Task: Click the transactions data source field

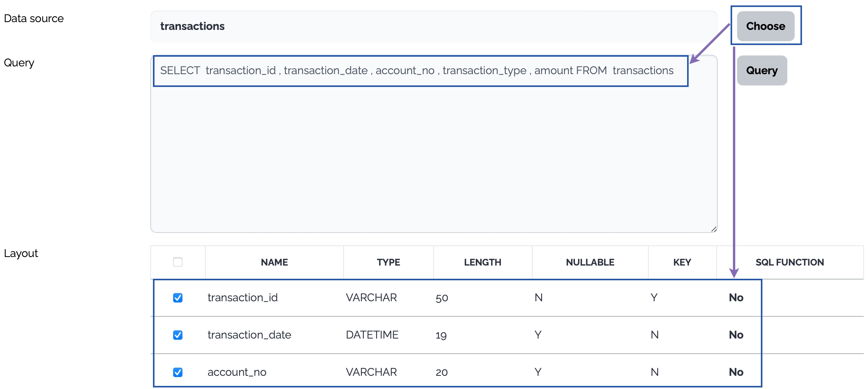Action: (433, 26)
